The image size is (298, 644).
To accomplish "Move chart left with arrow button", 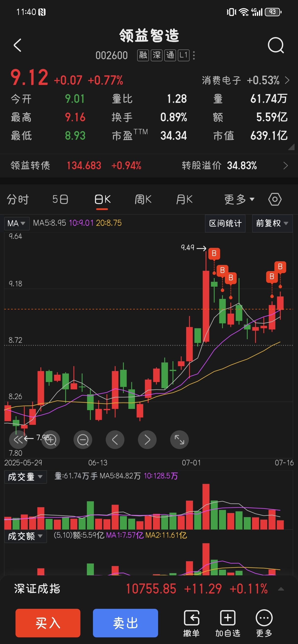I will click(115, 439).
